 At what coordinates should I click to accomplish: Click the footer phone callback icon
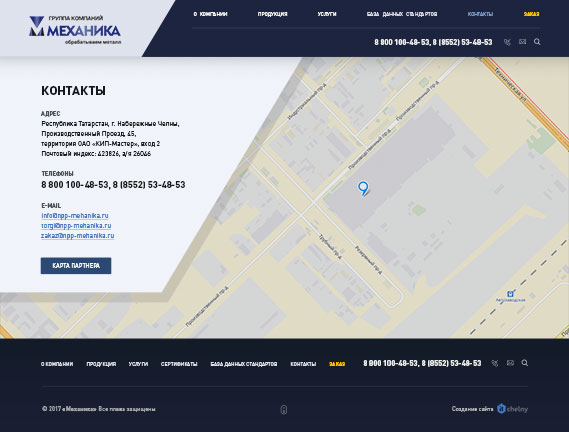click(x=495, y=363)
